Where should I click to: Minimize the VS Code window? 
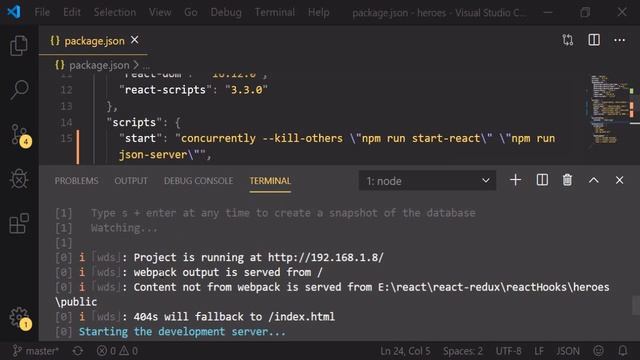[x=548, y=12]
